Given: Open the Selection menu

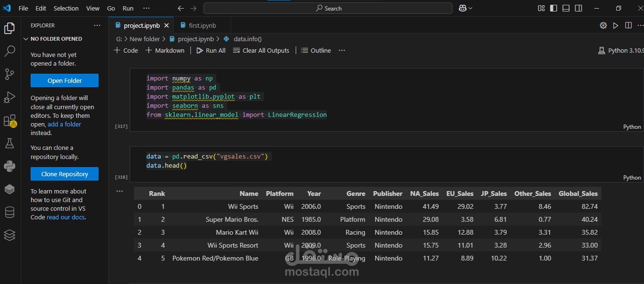Looking at the screenshot, I should (x=66, y=8).
